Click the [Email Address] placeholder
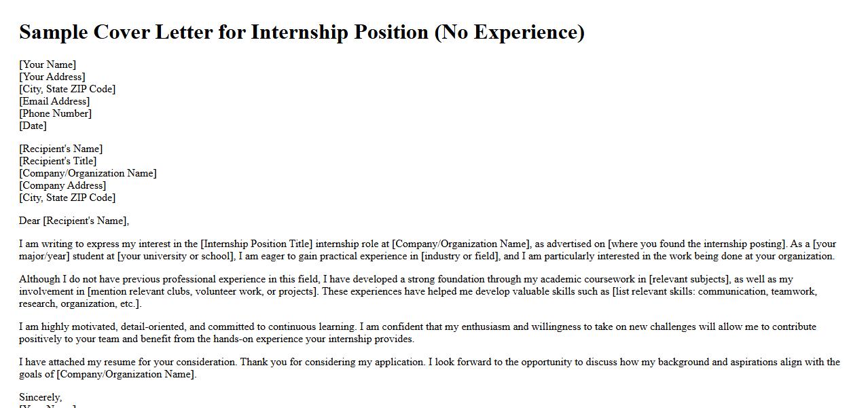Screen dimensions: 868x408 [54, 101]
